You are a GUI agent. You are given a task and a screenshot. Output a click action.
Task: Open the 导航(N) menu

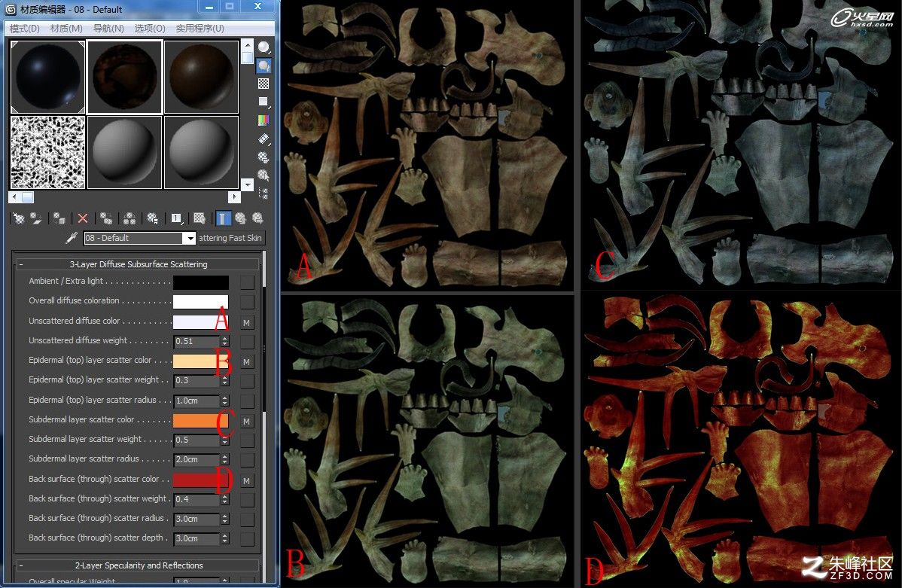tap(108, 28)
